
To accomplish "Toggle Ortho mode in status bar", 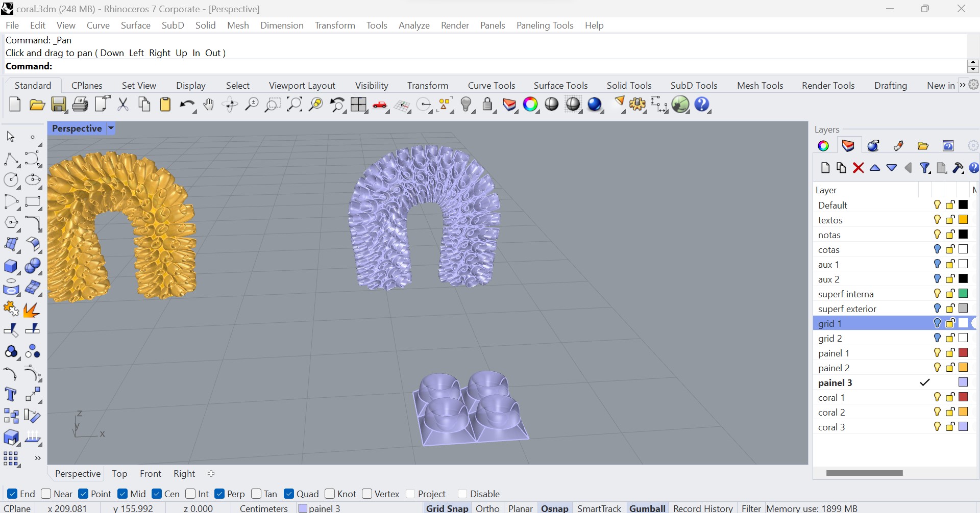I will pyautogui.click(x=487, y=508).
